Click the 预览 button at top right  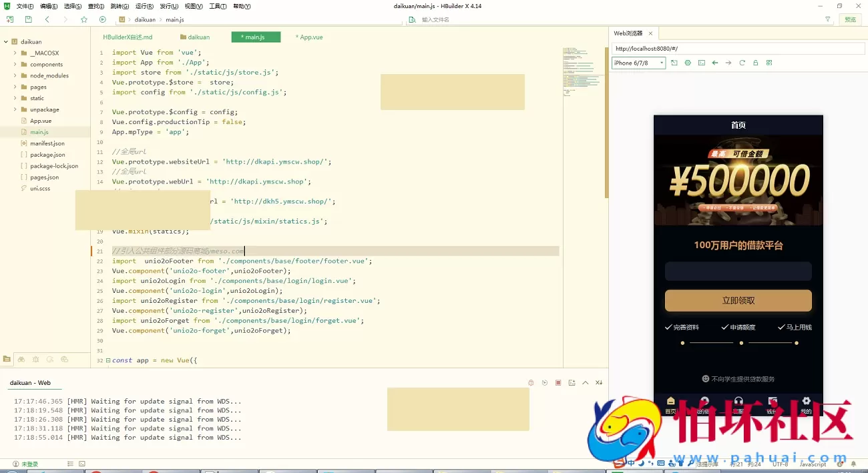coord(850,19)
